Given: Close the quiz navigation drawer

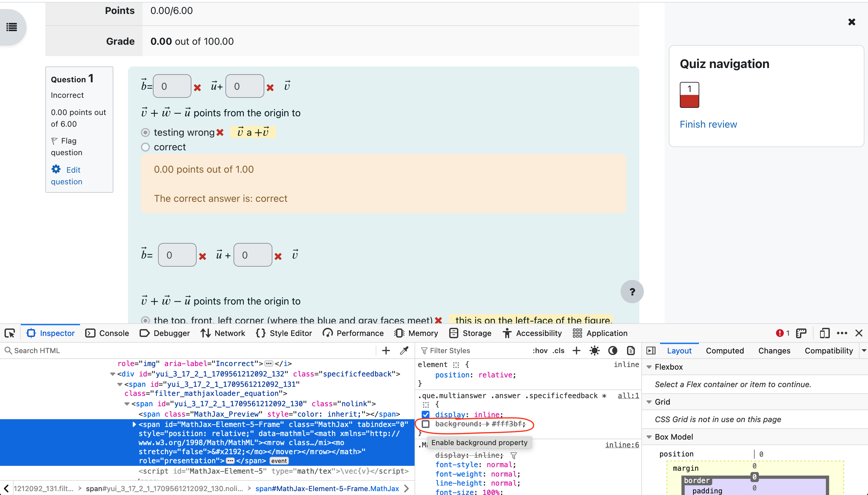Looking at the screenshot, I should (851, 22).
